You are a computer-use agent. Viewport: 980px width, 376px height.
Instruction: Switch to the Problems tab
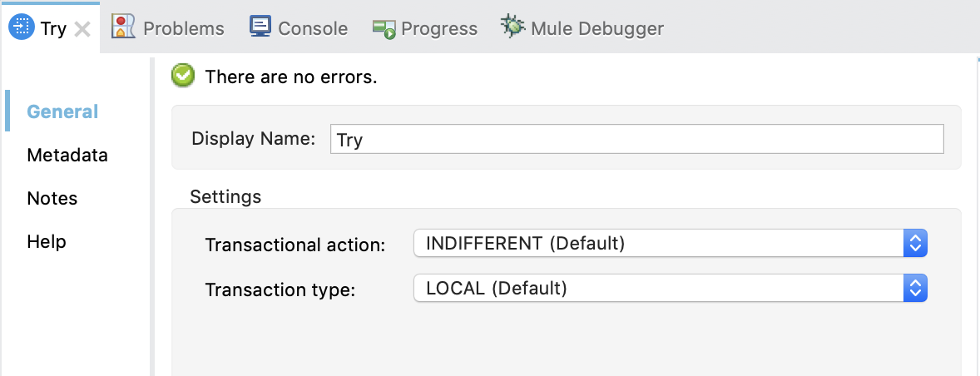point(183,28)
